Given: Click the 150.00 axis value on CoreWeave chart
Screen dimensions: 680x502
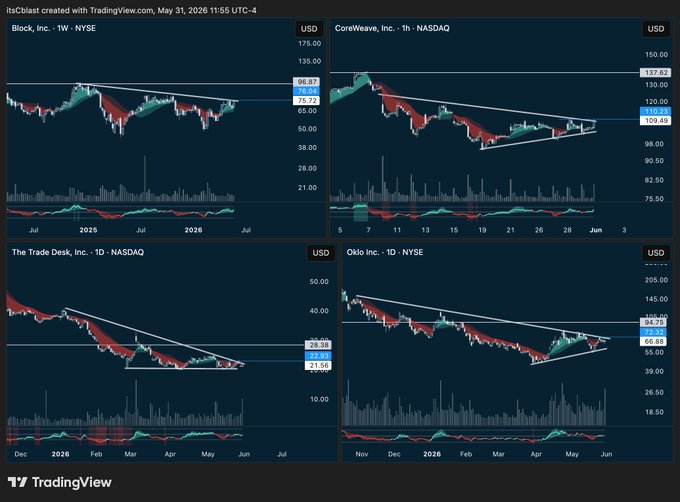Looking at the screenshot, I should tap(656, 55).
